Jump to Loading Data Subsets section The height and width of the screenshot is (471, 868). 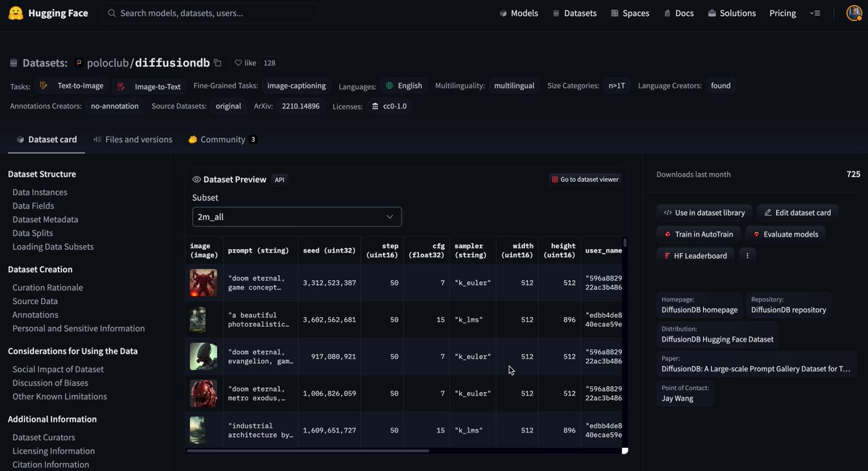pyautogui.click(x=53, y=247)
